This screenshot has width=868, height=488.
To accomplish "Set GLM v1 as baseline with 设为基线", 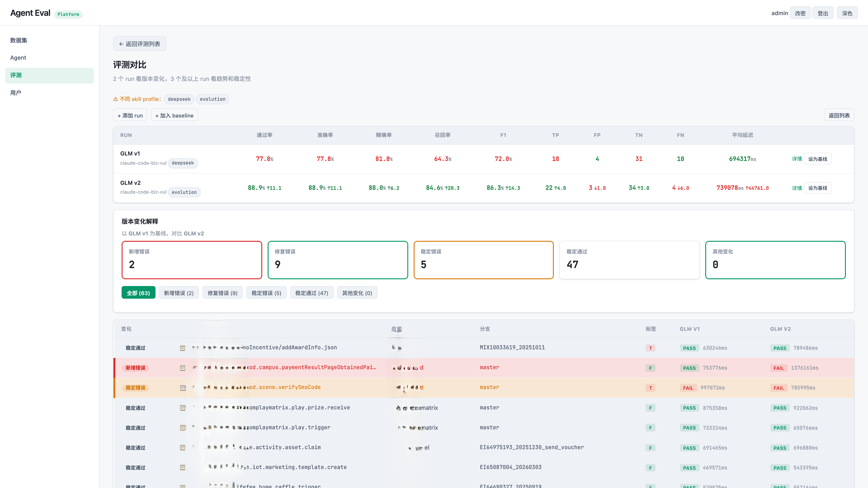I will point(818,159).
